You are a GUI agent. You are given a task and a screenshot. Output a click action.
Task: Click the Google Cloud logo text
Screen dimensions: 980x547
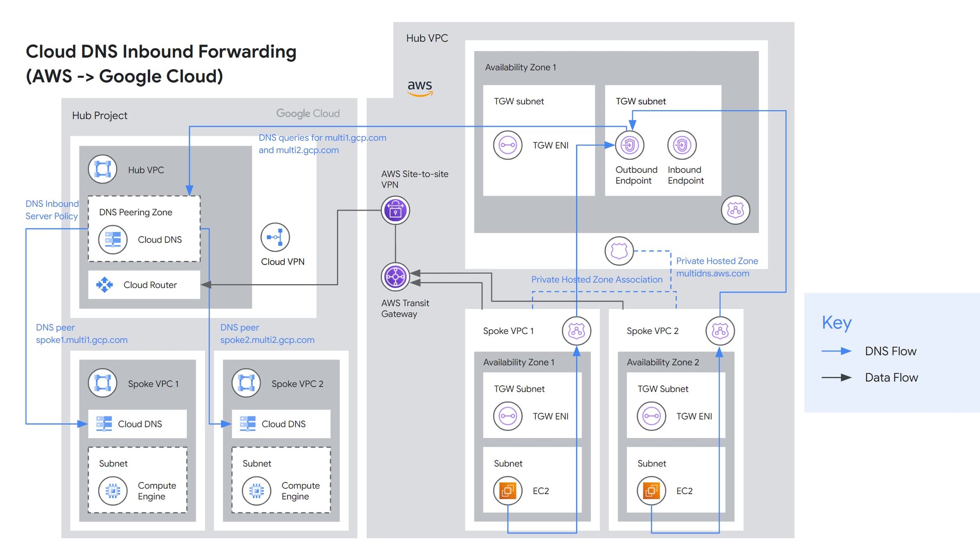(x=308, y=113)
